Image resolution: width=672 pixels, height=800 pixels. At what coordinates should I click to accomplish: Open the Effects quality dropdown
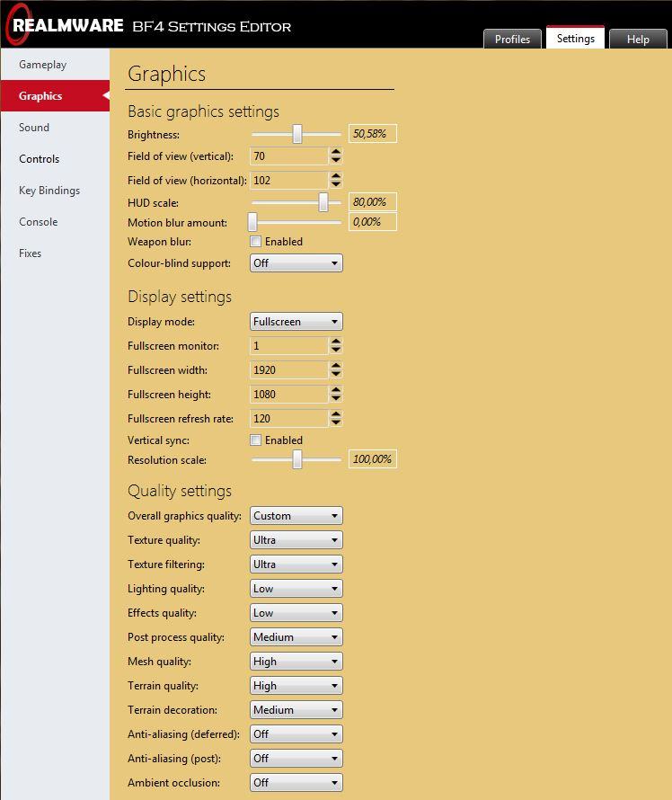click(x=296, y=613)
